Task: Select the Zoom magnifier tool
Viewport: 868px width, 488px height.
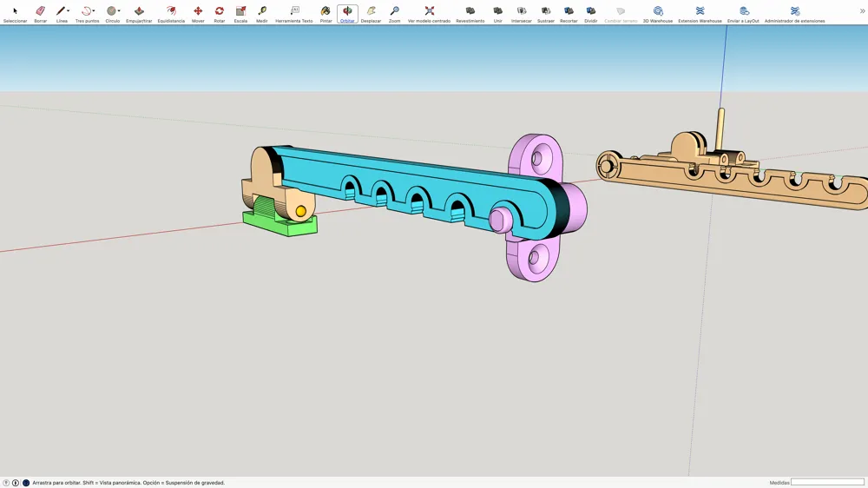Action: 394,13
